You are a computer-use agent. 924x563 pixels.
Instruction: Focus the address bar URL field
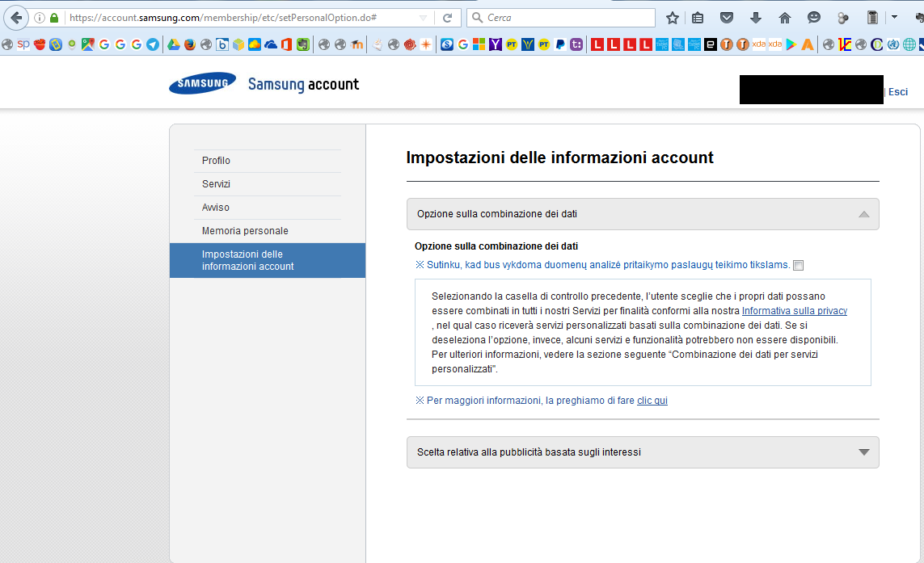click(240, 18)
